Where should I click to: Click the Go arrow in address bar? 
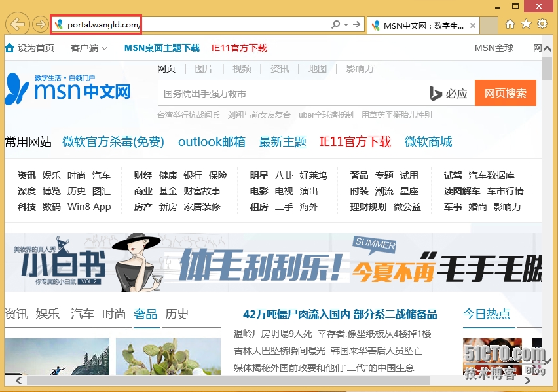356,25
